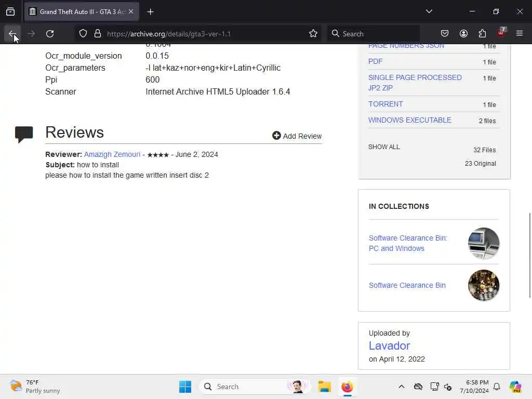Open weather widget showing 76°F
Viewport: 532px width, 399px height.
35,387
